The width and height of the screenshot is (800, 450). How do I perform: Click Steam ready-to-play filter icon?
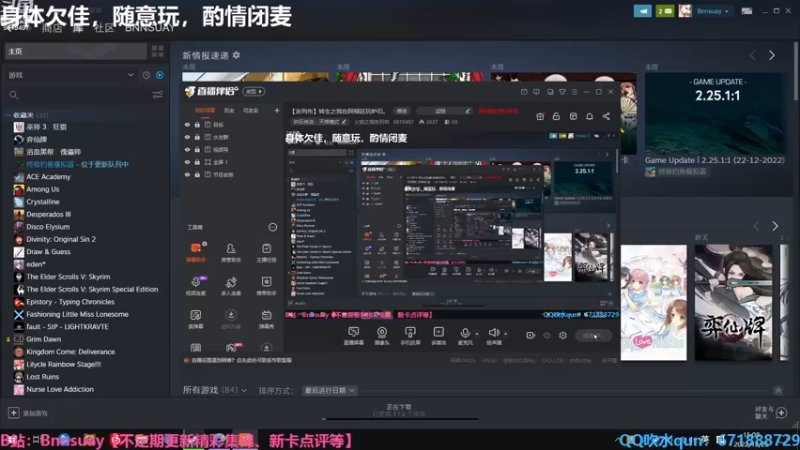pos(160,75)
